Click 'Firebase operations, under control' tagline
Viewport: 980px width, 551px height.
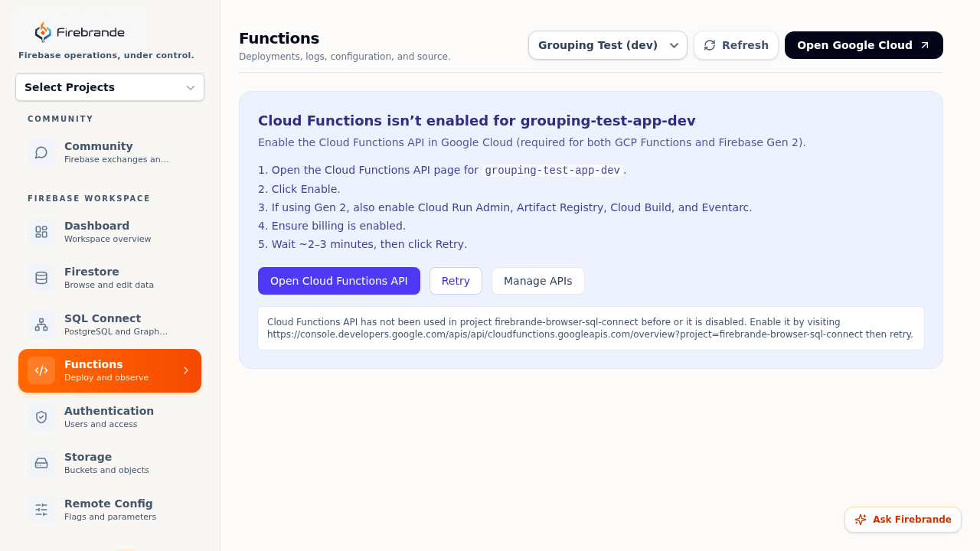coord(106,55)
